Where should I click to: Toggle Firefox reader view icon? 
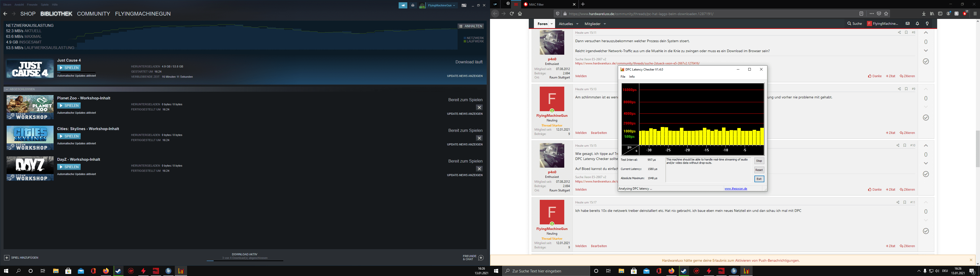coord(861,14)
